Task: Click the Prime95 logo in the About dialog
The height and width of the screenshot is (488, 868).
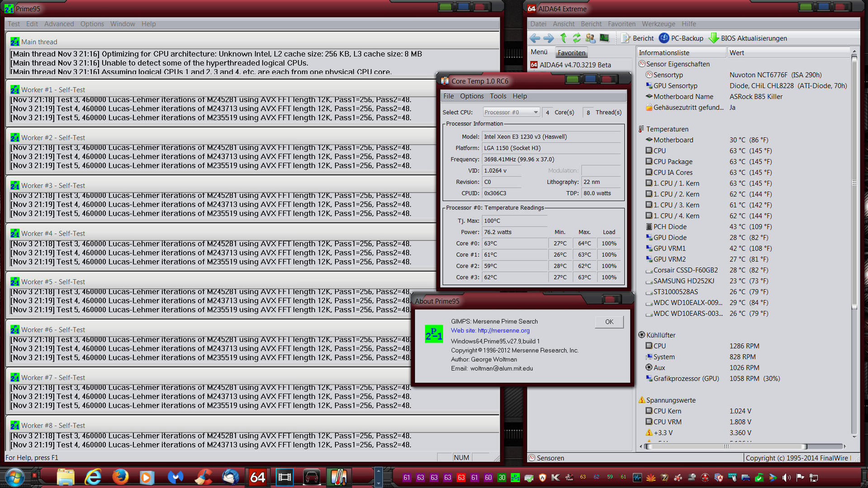Action: coord(434,334)
